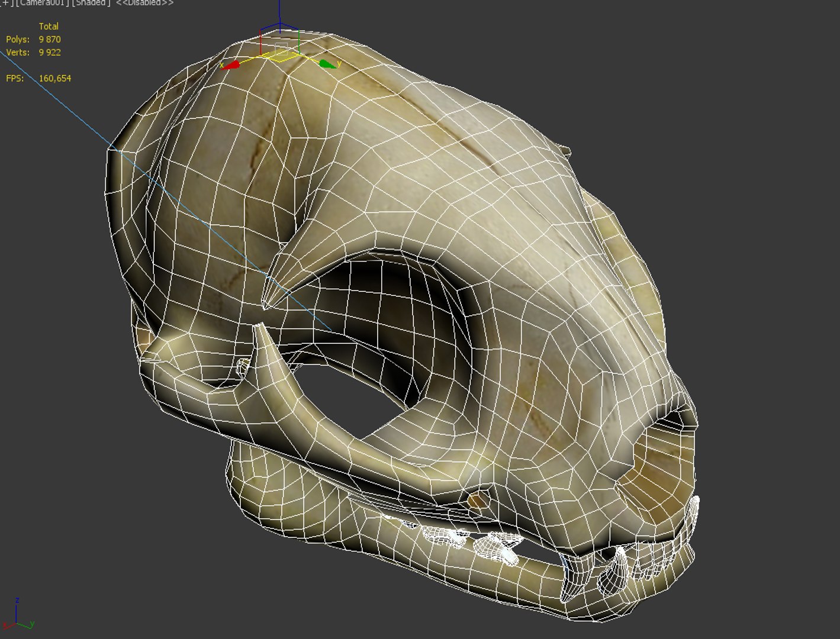Grab the green Y axis arrow of gizmo
Image resolution: width=840 pixels, height=639 pixels.
tap(327, 63)
